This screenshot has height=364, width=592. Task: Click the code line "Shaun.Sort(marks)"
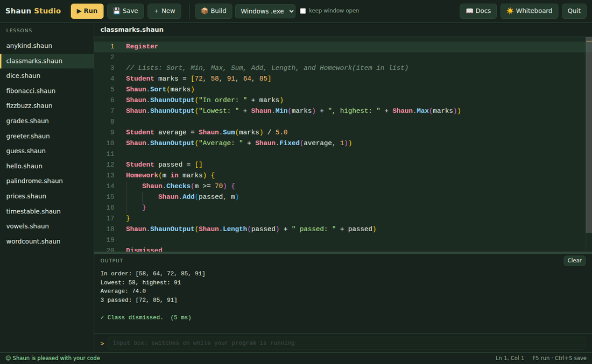point(160,89)
